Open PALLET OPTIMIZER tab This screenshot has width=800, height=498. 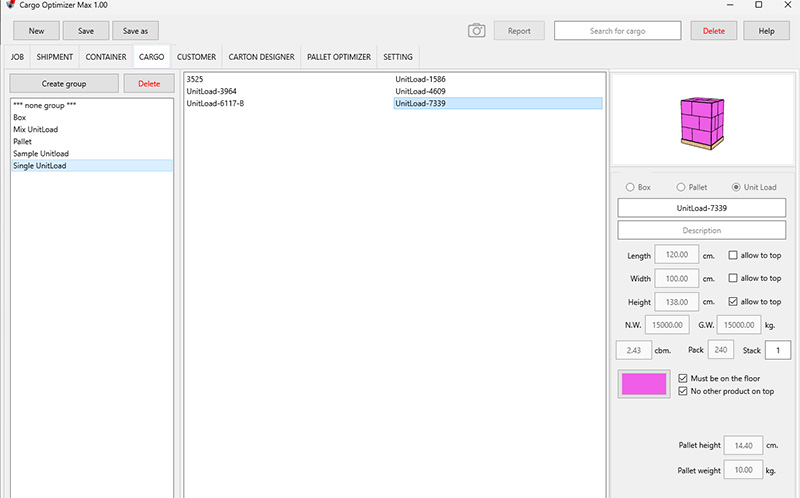click(339, 57)
